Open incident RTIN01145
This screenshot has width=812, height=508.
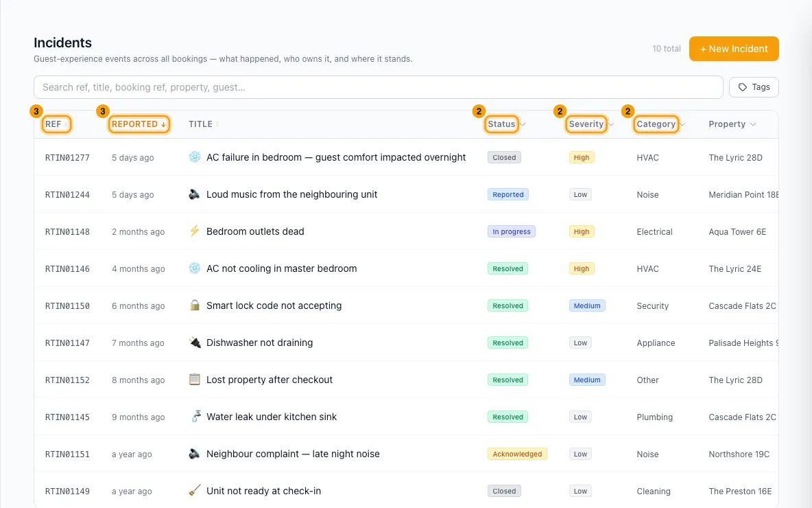(67, 417)
